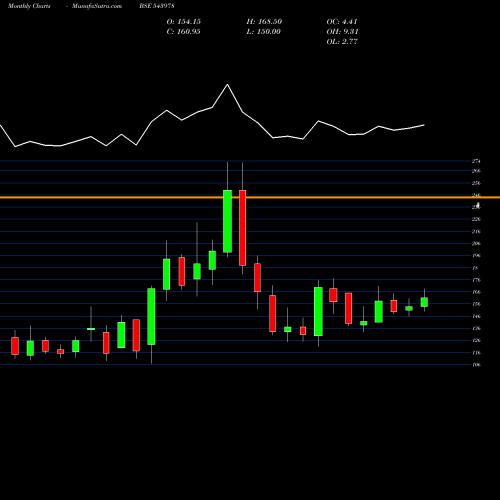The height and width of the screenshot is (500, 500).
Task: Click the orange horizontal price level line
Action: tap(250, 197)
